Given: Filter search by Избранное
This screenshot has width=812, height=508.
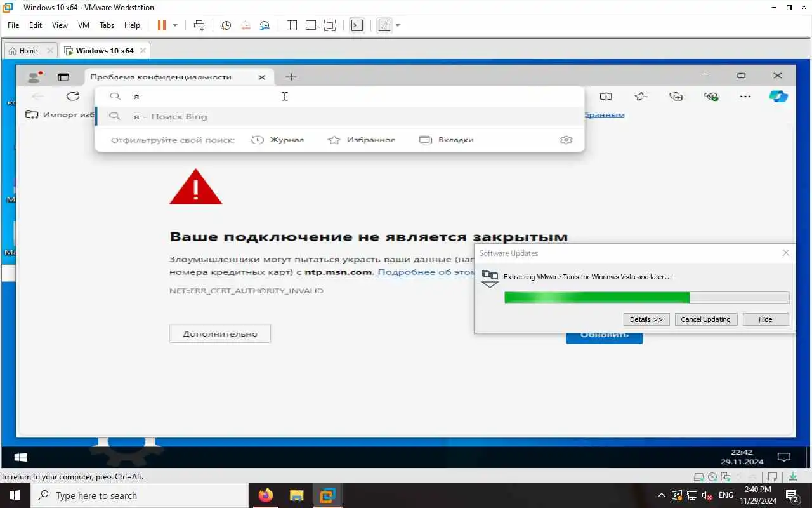Looking at the screenshot, I should pyautogui.click(x=362, y=140).
